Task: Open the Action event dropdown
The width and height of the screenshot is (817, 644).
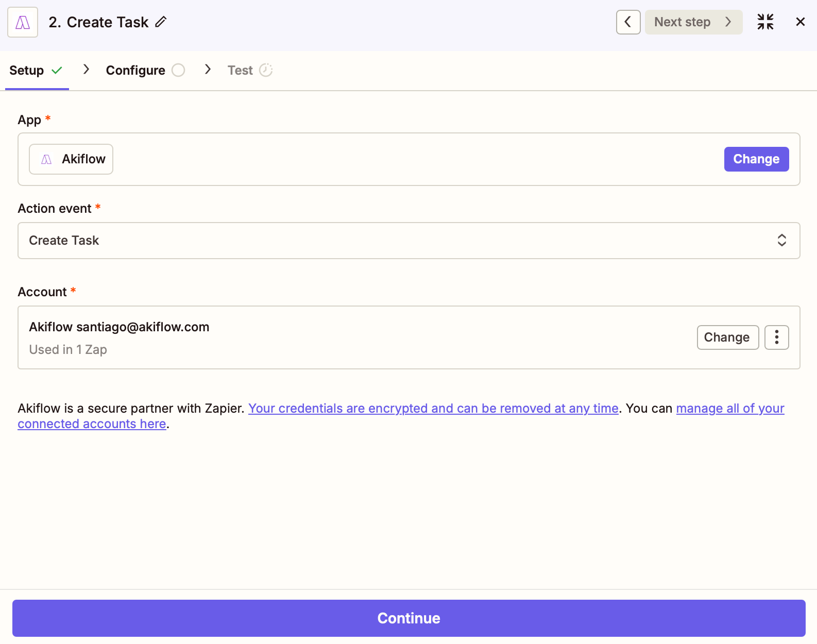Action: pos(409,241)
